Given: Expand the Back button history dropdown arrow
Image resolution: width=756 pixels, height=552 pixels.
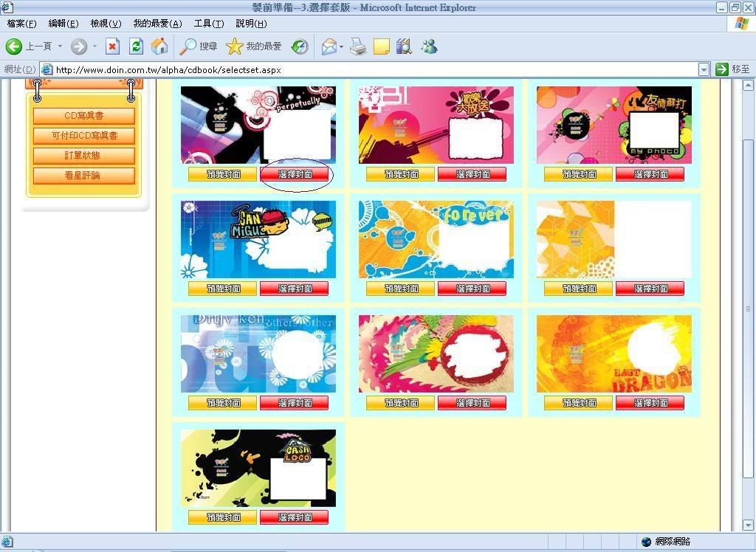Looking at the screenshot, I should click(60, 46).
